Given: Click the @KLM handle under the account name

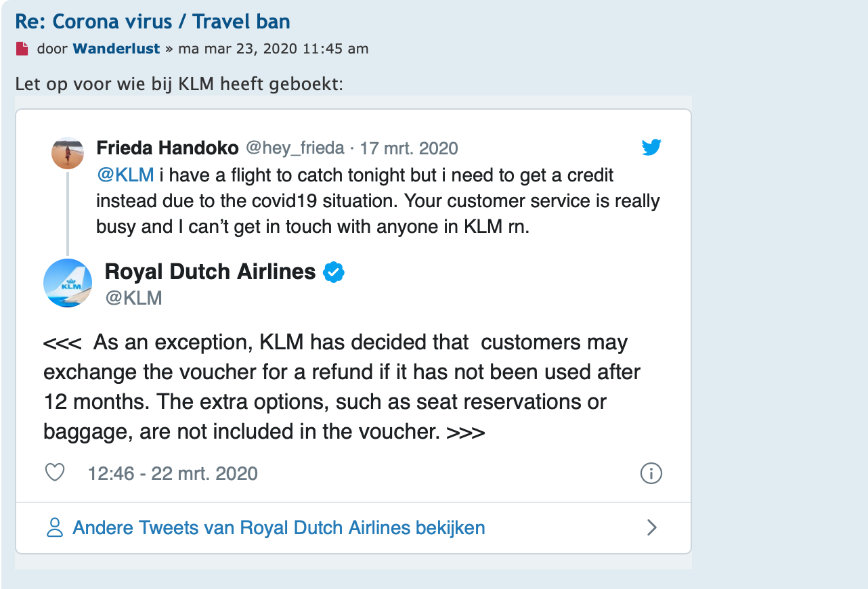Looking at the screenshot, I should pyautogui.click(x=133, y=298).
